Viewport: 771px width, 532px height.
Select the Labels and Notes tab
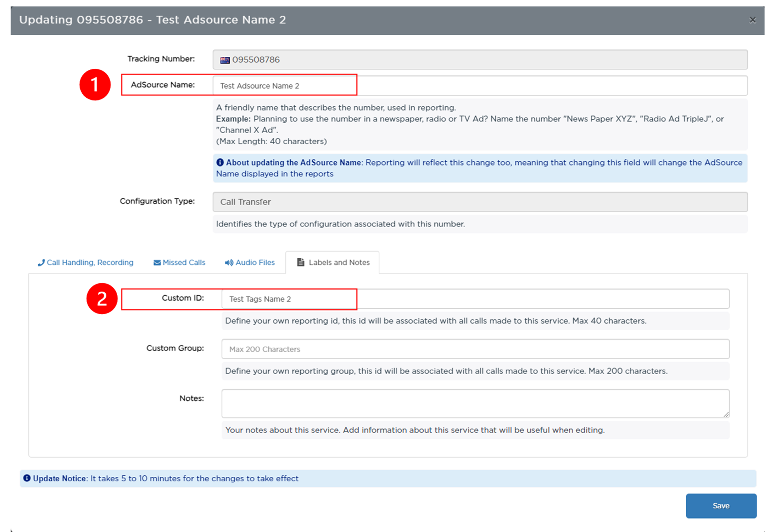332,262
